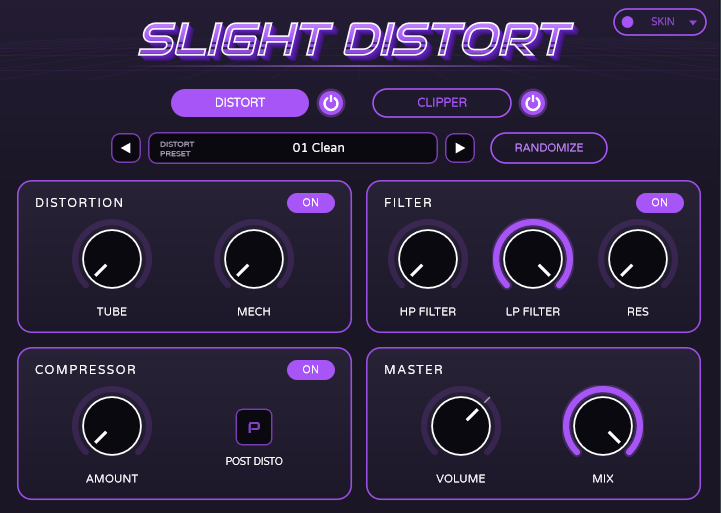Screen dimensions: 721x513
Task: Click the LP Filter knob
Action: [533, 259]
